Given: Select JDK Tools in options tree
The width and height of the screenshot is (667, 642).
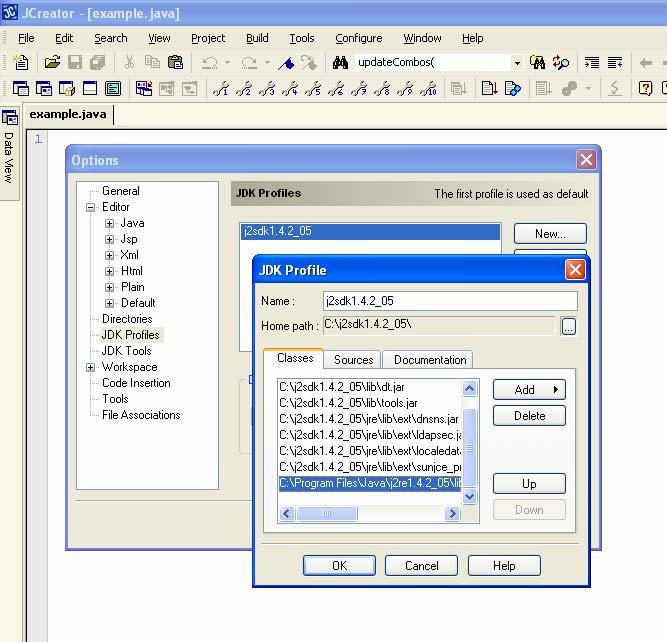Looking at the screenshot, I should point(126,351).
